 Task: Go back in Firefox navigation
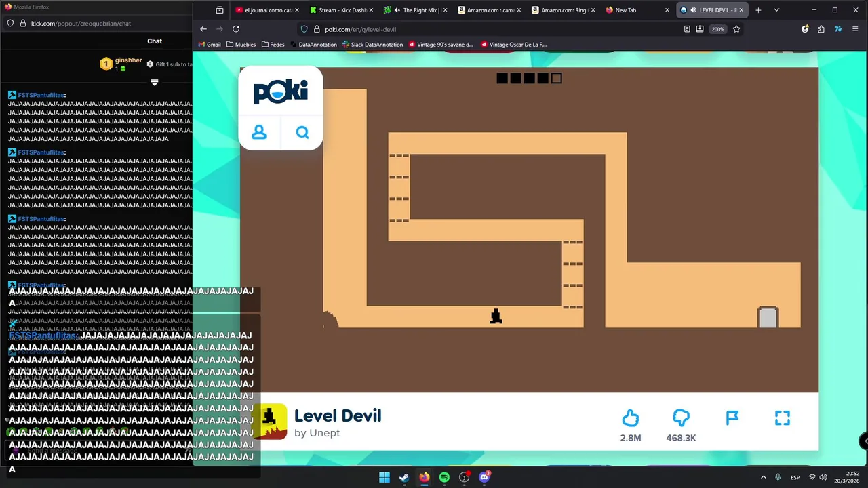(203, 29)
